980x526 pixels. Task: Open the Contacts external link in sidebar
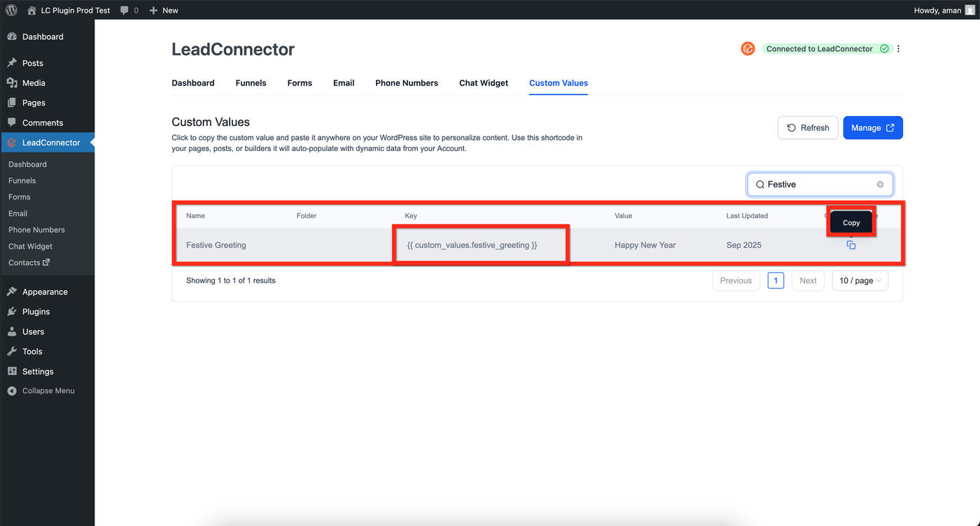tap(29, 263)
